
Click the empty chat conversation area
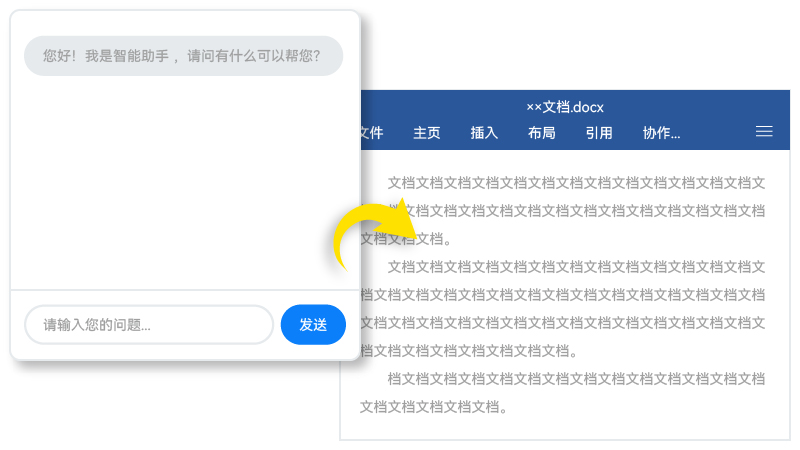click(x=185, y=183)
